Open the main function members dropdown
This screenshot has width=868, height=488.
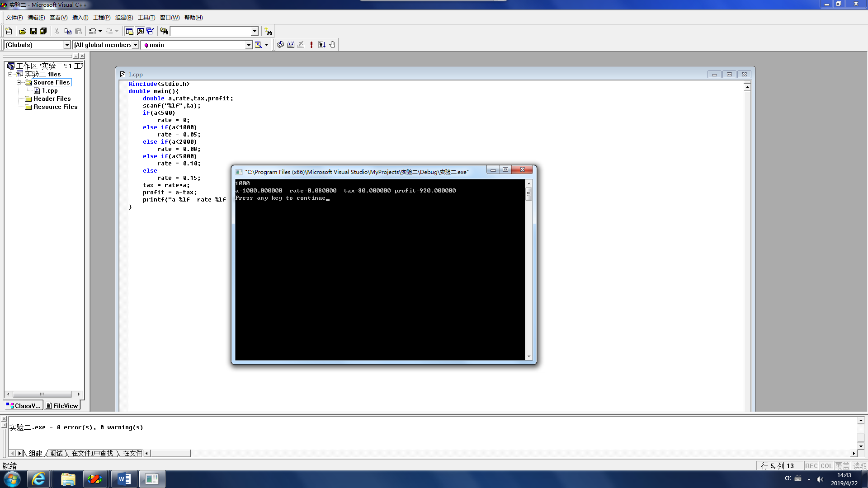coord(249,45)
